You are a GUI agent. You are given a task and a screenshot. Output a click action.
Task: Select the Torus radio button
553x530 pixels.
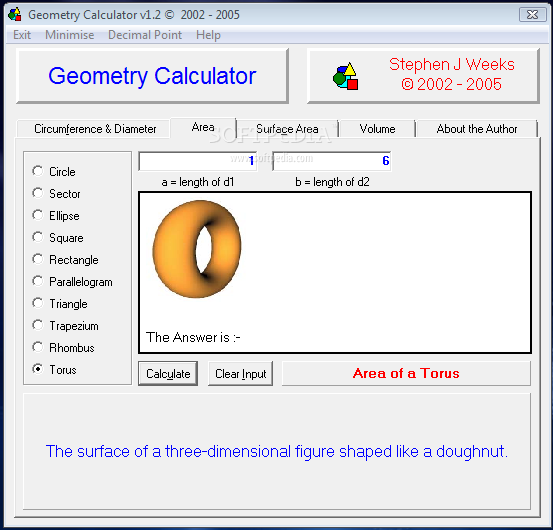(38, 369)
